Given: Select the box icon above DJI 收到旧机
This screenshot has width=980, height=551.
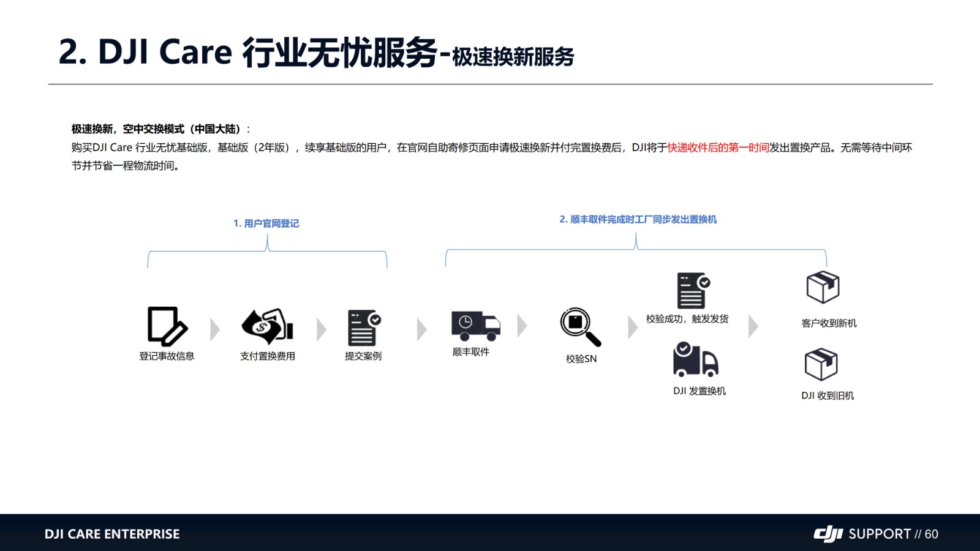Looking at the screenshot, I should point(821,365).
